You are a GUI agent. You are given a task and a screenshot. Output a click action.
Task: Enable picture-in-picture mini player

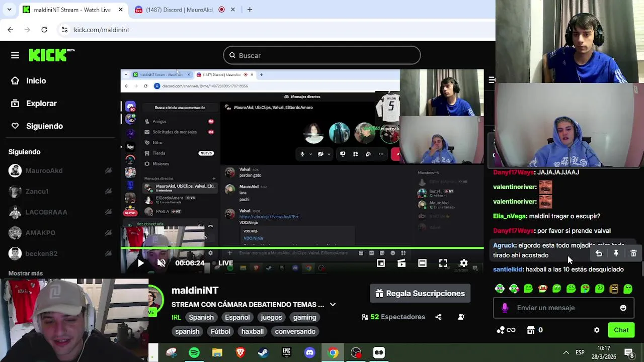tap(381, 263)
